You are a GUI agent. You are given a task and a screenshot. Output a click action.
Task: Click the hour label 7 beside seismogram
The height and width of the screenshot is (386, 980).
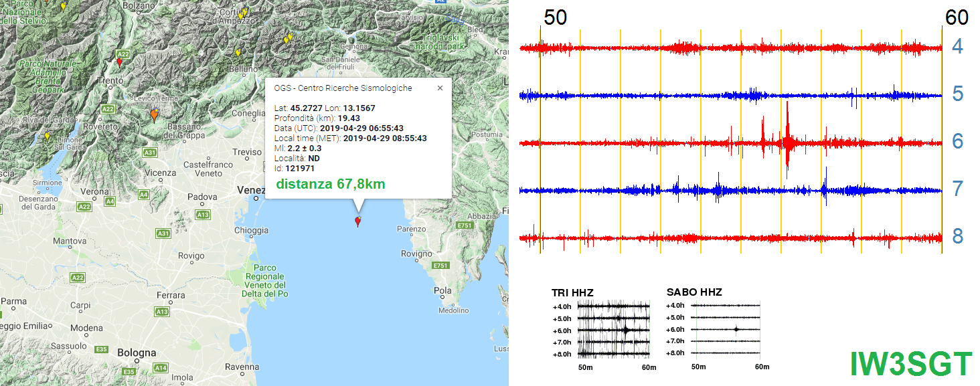point(958,189)
